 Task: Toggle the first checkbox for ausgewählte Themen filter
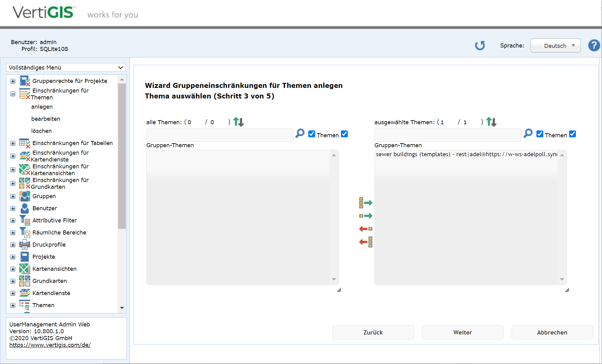(x=540, y=134)
